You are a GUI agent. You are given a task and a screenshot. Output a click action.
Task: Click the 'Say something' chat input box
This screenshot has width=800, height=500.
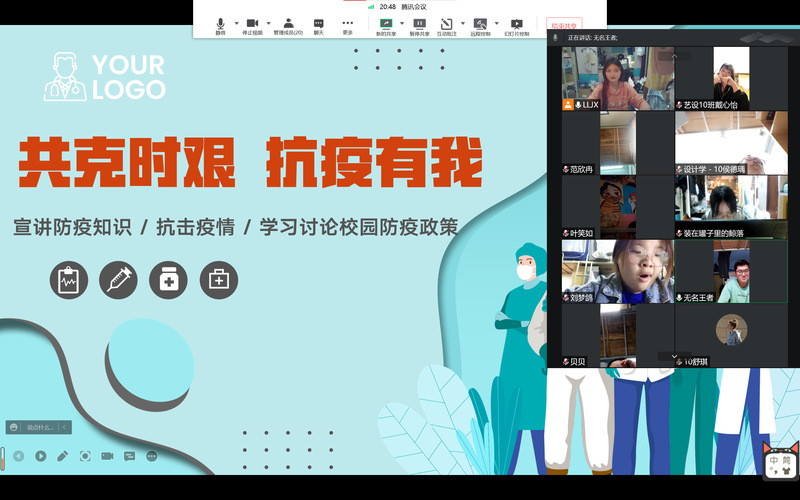point(39,427)
